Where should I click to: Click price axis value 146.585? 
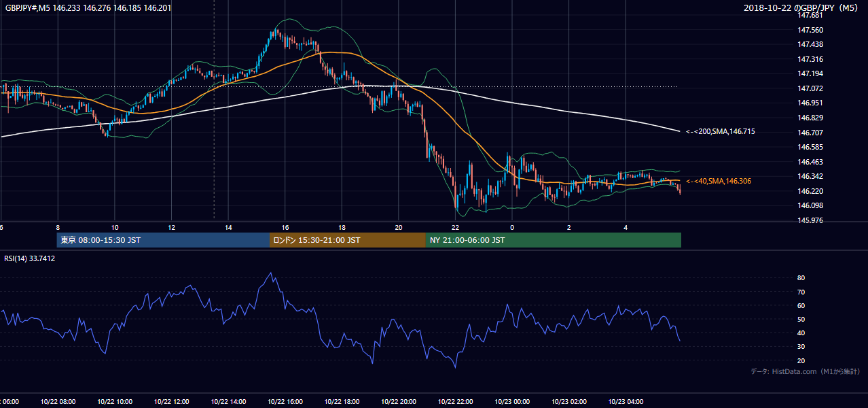810,147
